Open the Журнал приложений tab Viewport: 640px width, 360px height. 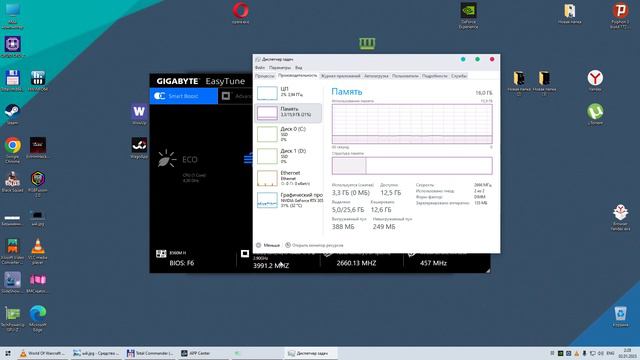340,76
